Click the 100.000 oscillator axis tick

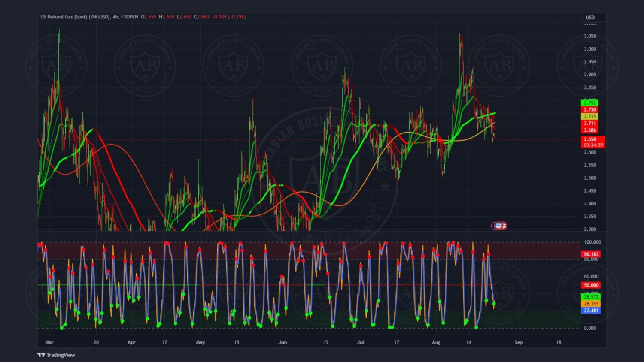(592, 242)
